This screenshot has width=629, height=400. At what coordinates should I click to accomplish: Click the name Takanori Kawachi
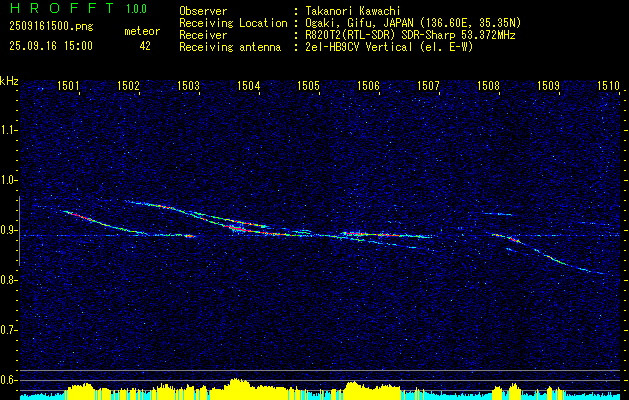click(353, 11)
